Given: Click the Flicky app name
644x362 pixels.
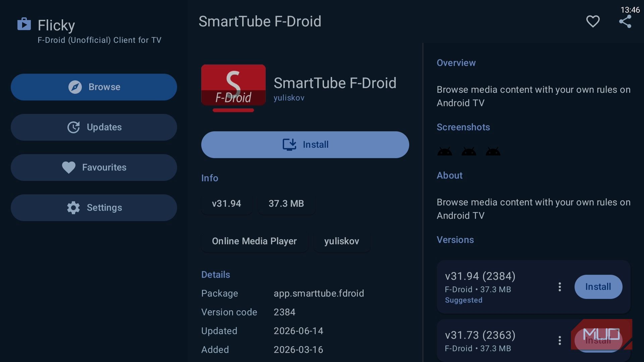Looking at the screenshot, I should [x=56, y=25].
